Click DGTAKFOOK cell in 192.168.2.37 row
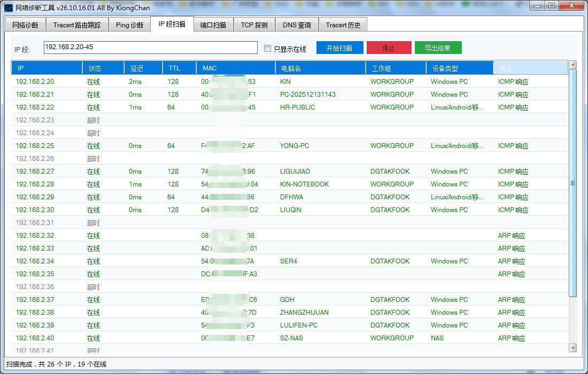 pos(390,299)
